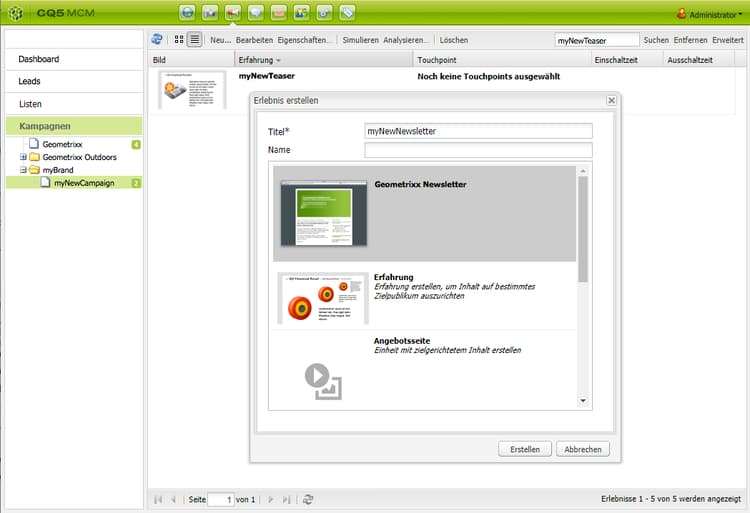Click the Geometrixx Outdoors folder icon

34,157
